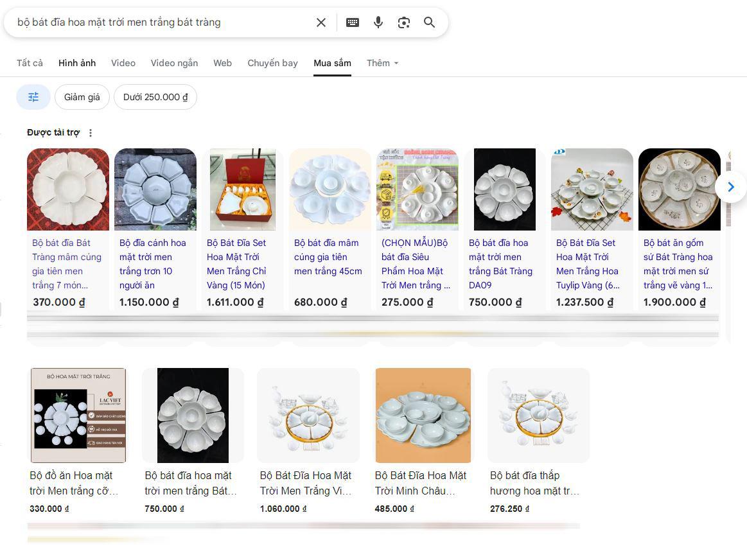Toggle the Giảm giá filter chip
This screenshot has width=747, height=560.
(x=82, y=97)
